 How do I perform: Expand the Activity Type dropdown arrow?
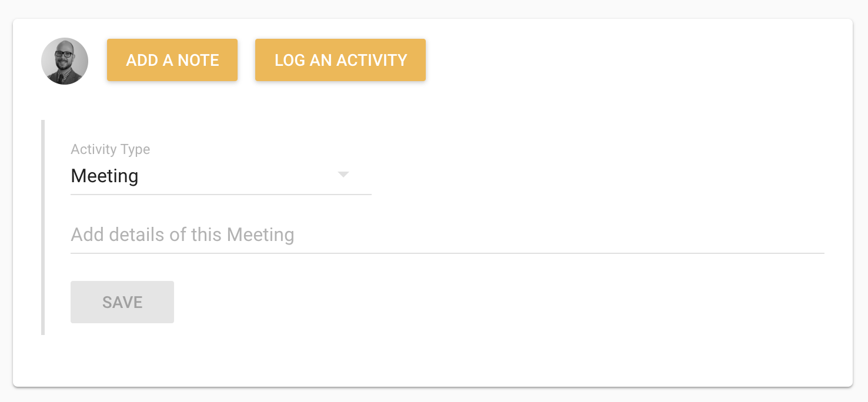coord(343,175)
